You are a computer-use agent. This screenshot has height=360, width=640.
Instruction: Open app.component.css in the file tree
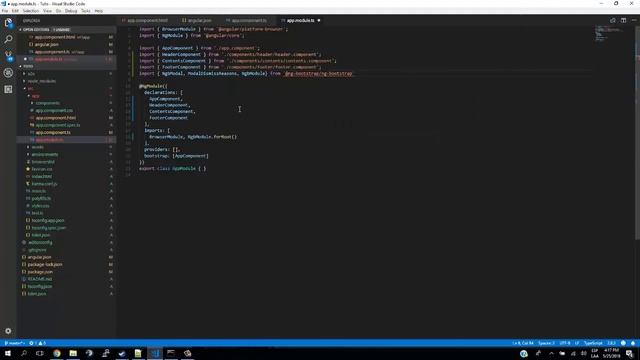coord(54,111)
